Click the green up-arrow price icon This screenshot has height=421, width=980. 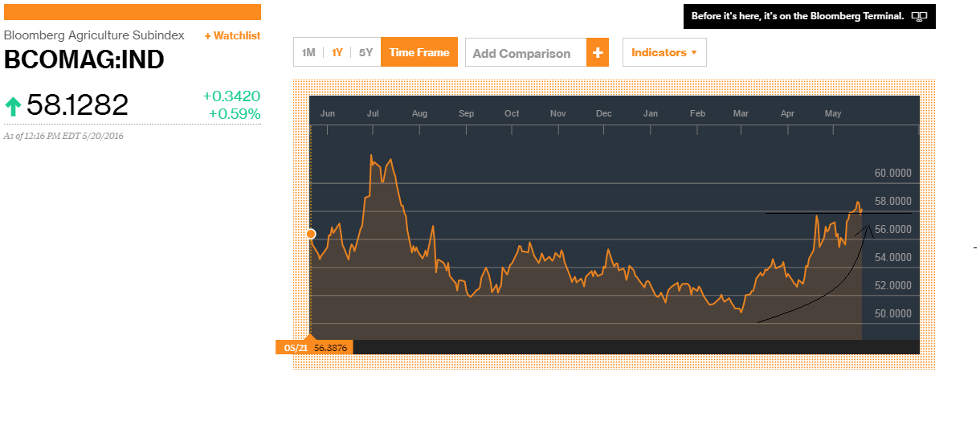[13, 105]
